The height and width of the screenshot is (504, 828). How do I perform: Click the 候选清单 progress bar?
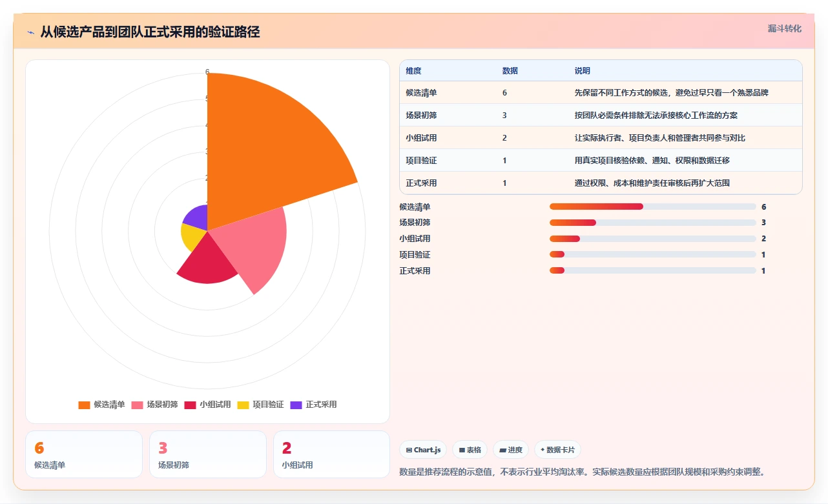(x=652, y=207)
